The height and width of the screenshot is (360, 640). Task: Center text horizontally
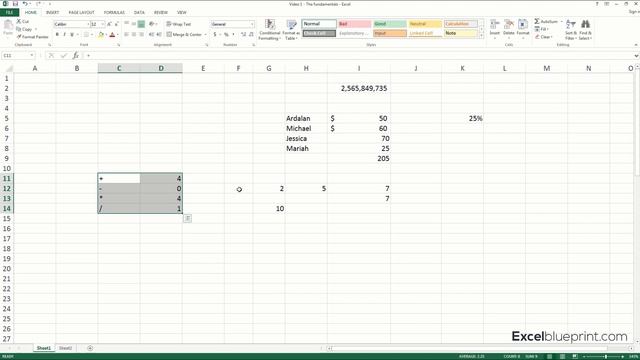pyautogui.click(x=134, y=35)
